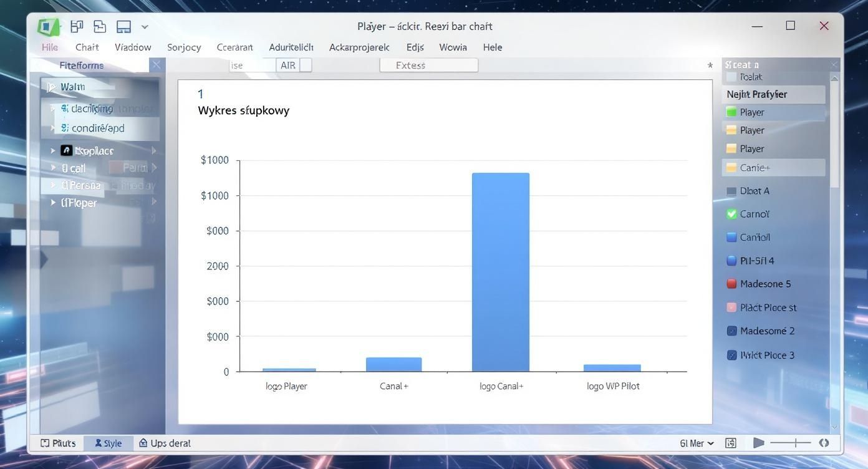Open the Cerarart menu
Viewport: 868px width, 469px height.
coord(234,47)
